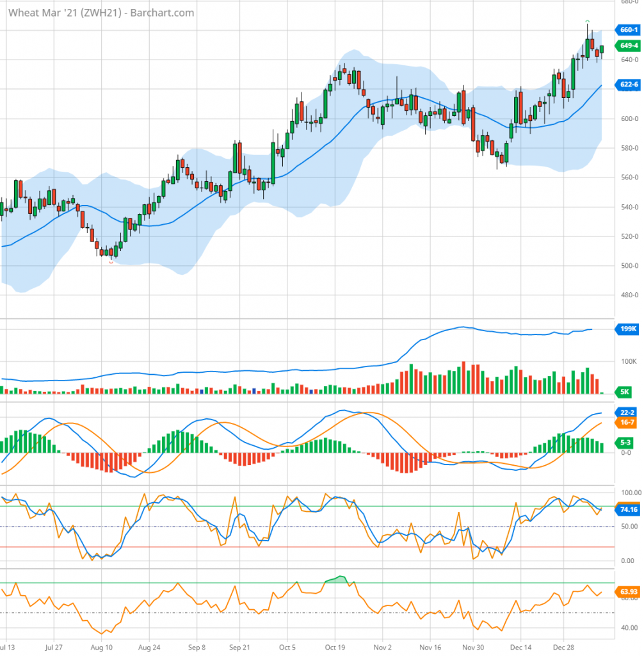Click the 640-0 price axis label
The height and width of the screenshot is (656, 644).
click(x=629, y=60)
